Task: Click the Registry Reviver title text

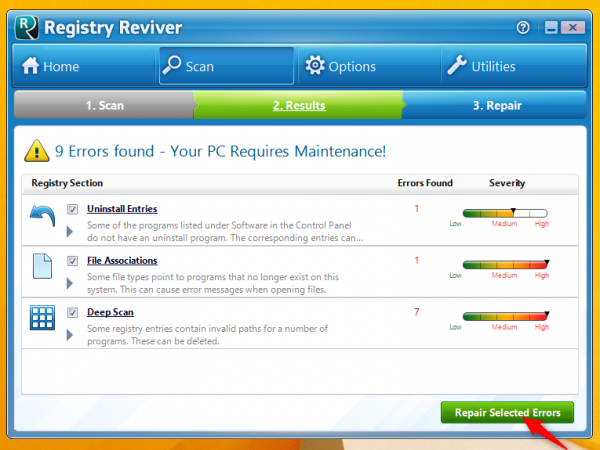Action: click(113, 28)
